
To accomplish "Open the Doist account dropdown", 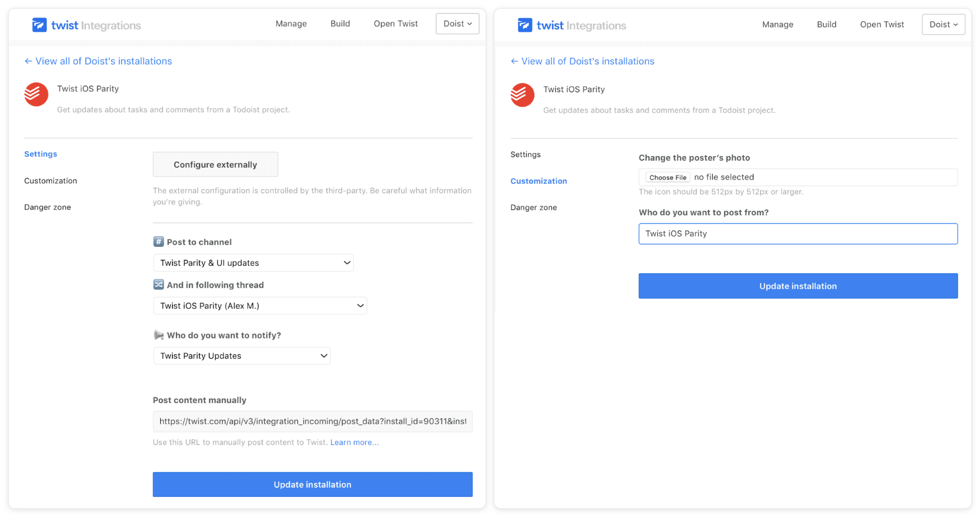I will [457, 24].
